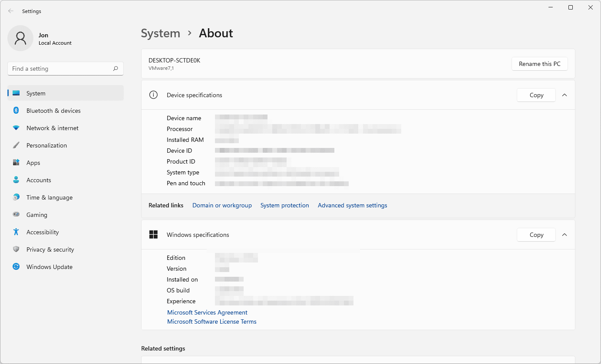Image resolution: width=601 pixels, height=364 pixels.
Task: Click the OS build label
Action: [x=178, y=290]
